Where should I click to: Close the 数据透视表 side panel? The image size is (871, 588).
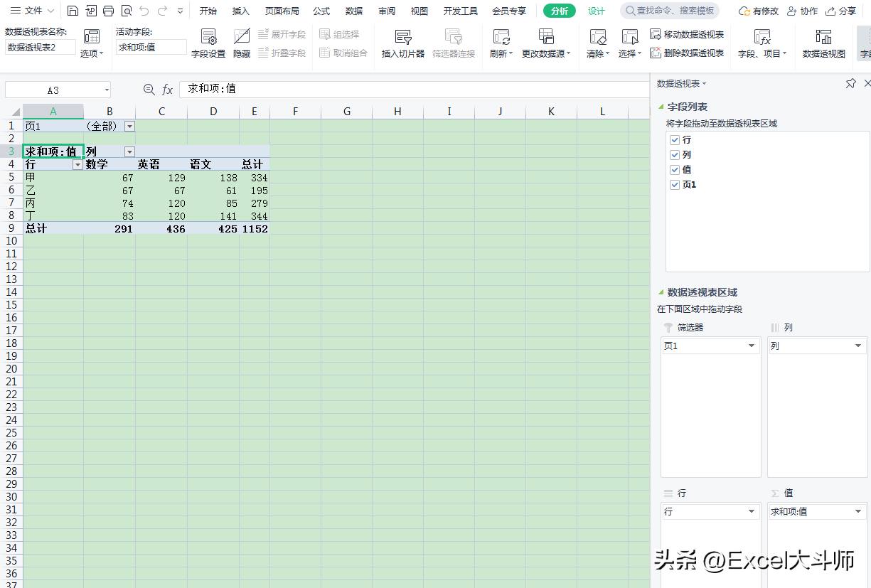pyautogui.click(x=866, y=84)
